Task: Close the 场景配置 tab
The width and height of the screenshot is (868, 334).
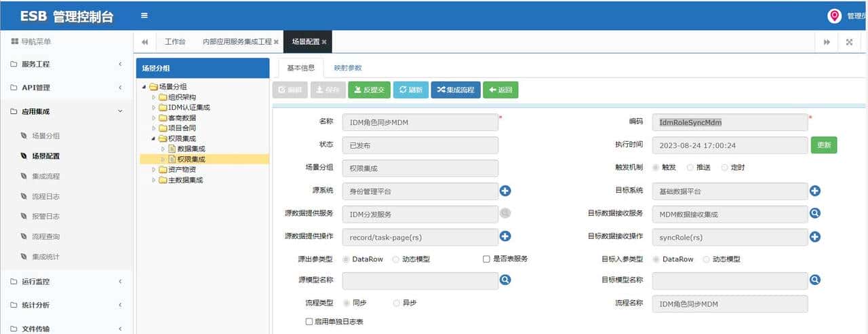Action: tap(324, 42)
